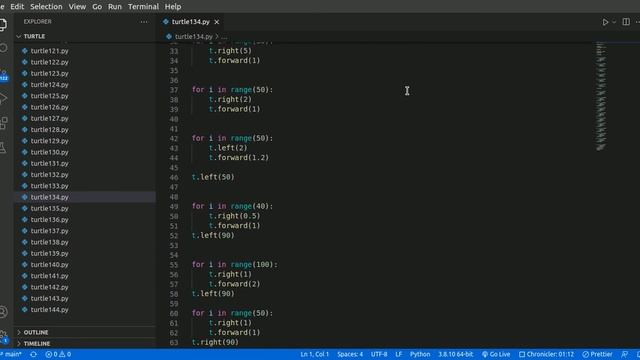Open the Manage gear settings
The height and width of the screenshot is (360, 640).
[x=3, y=337]
